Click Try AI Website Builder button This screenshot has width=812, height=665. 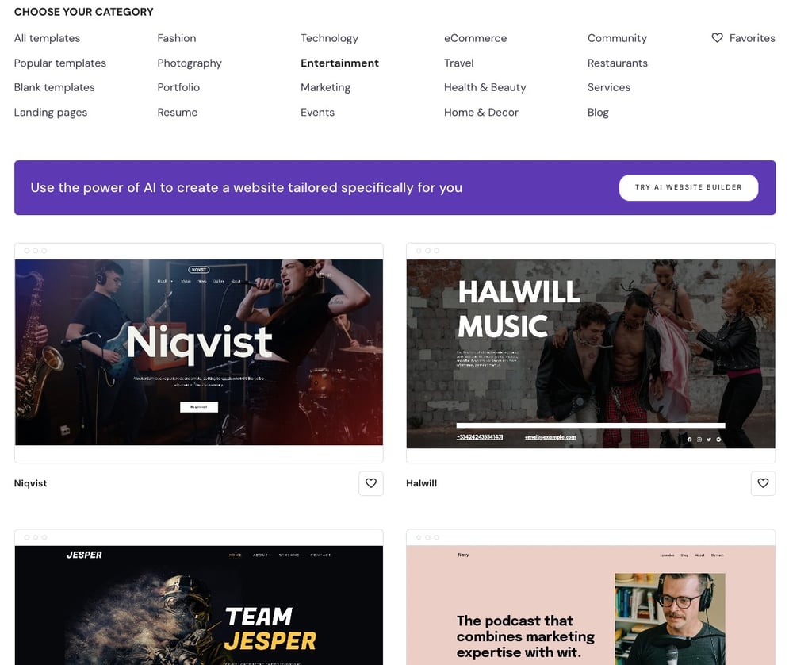(x=688, y=187)
